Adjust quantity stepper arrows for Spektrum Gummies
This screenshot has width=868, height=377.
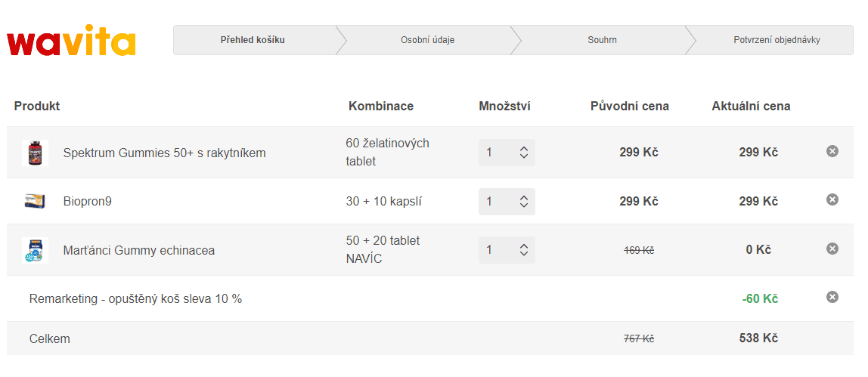click(524, 153)
